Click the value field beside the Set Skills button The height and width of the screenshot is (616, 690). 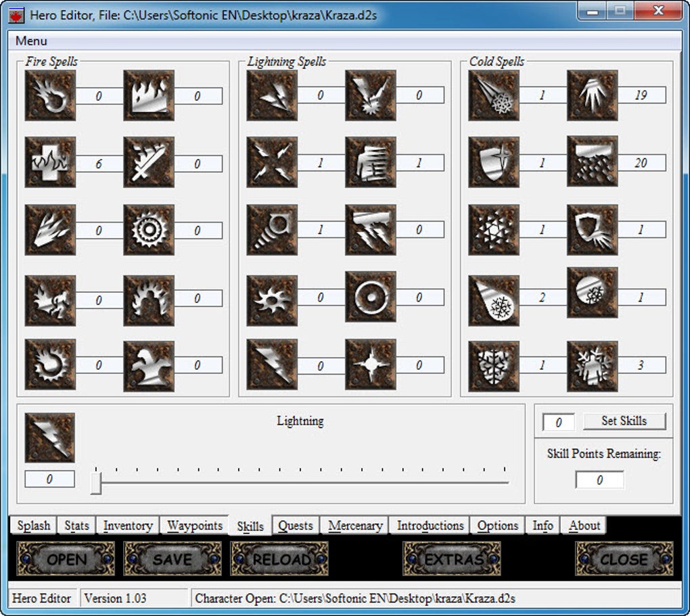tap(558, 423)
